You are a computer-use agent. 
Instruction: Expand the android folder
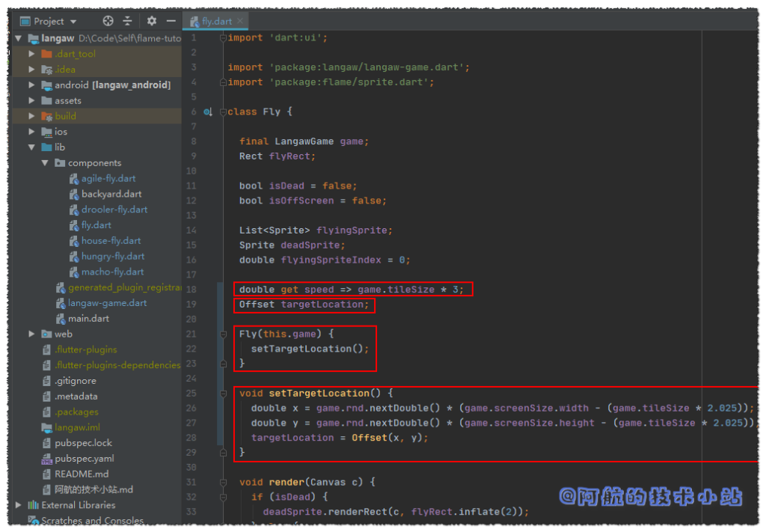(31, 85)
